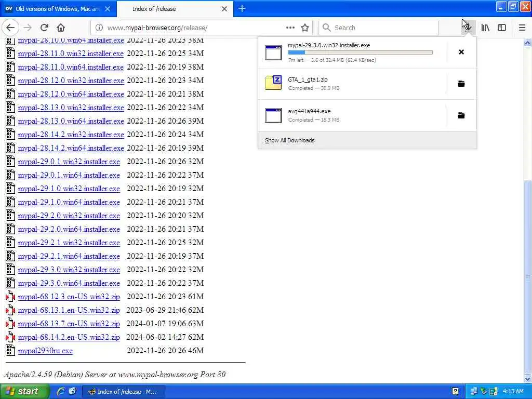The height and width of the screenshot is (399, 532).
Task: Click the page scrollbar down arrow
Action: point(528,379)
